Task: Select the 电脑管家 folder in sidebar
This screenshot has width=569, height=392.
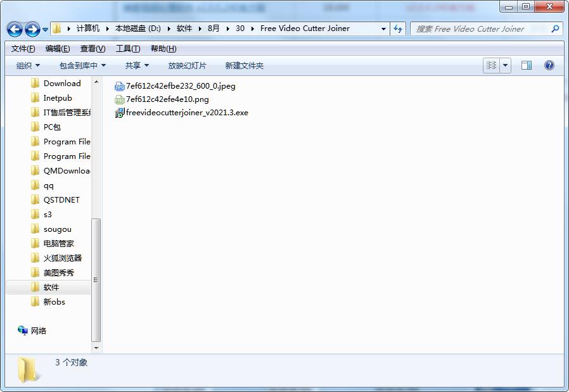Action: click(x=58, y=244)
